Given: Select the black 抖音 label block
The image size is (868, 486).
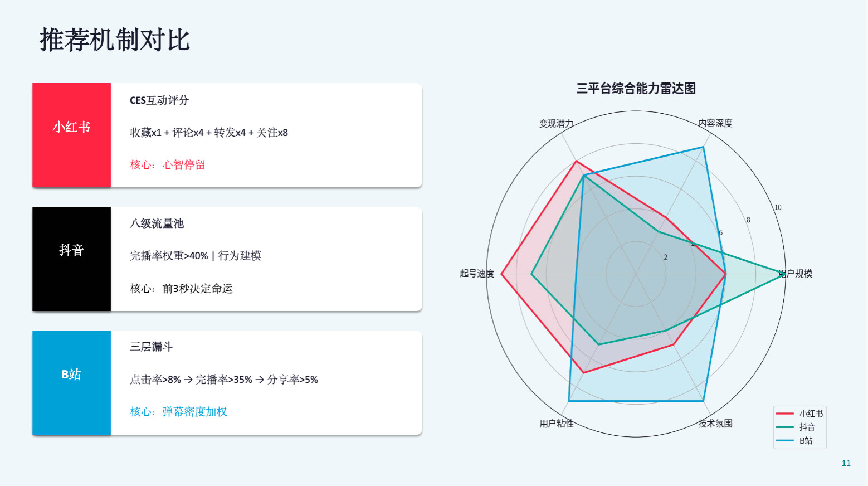Looking at the screenshot, I should [x=71, y=259].
